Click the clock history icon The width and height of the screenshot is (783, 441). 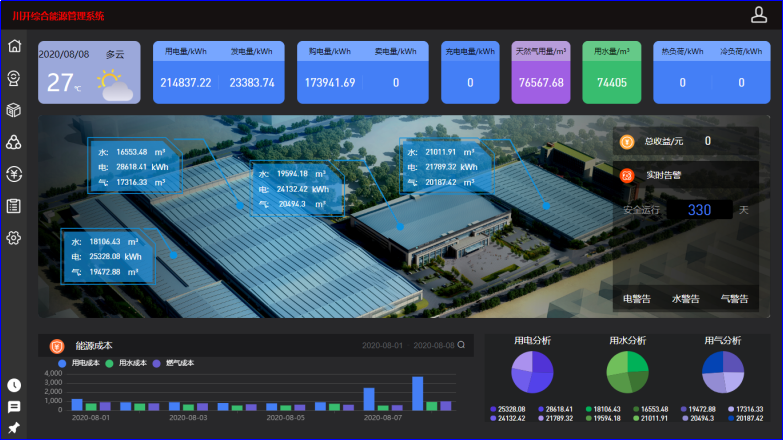point(14,385)
